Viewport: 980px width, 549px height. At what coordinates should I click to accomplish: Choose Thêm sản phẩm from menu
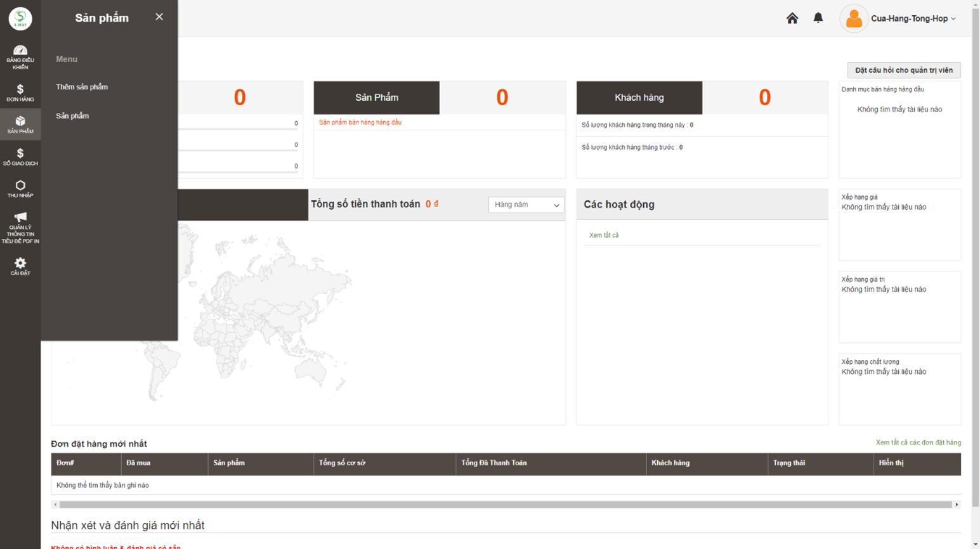pos(82,87)
